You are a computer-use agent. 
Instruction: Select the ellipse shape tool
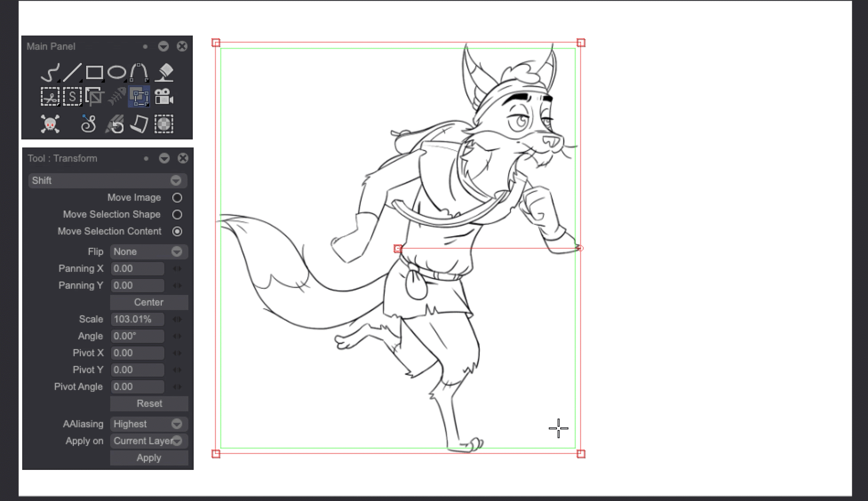point(117,72)
